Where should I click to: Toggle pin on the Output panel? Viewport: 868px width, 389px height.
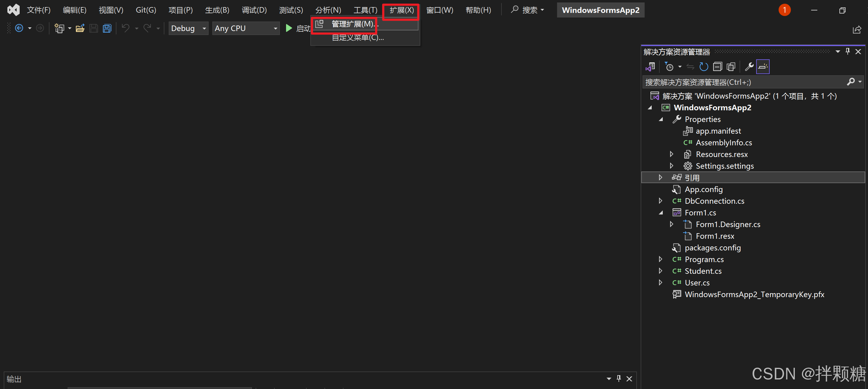(x=619, y=378)
